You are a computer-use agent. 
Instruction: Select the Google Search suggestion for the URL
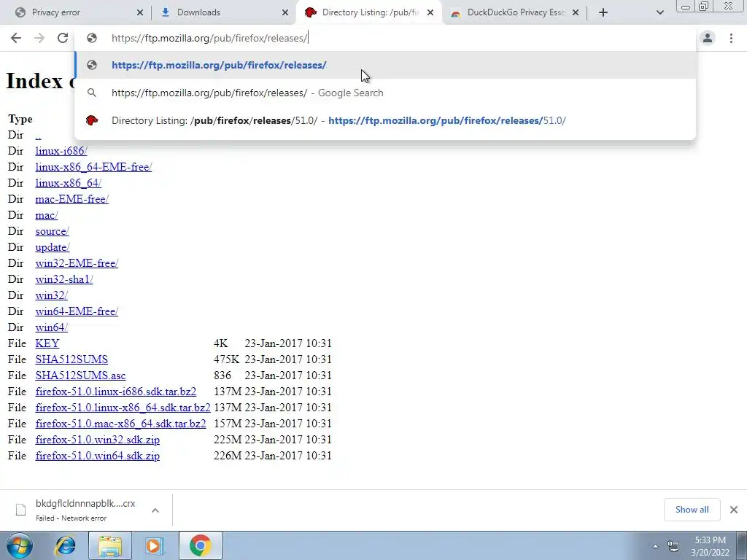385,93
